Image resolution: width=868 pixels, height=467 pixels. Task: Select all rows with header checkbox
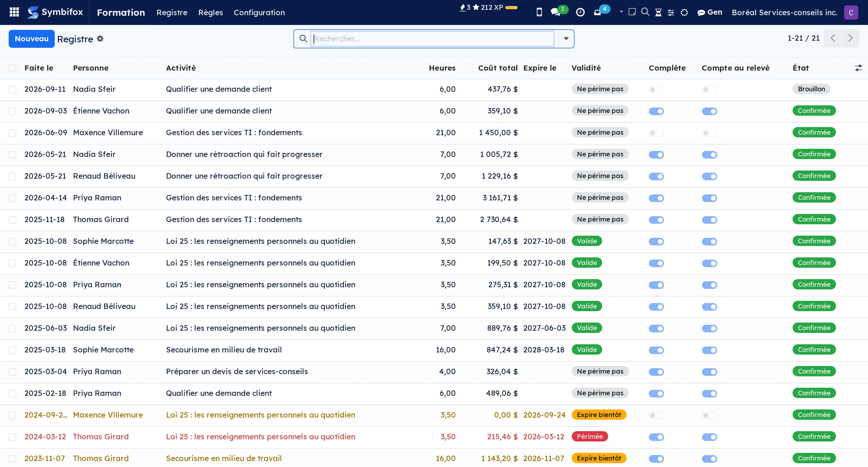[12, 68]
